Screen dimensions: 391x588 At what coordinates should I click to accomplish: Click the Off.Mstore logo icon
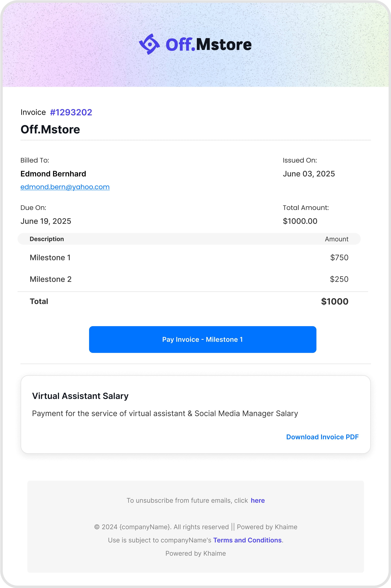(149, 44)
